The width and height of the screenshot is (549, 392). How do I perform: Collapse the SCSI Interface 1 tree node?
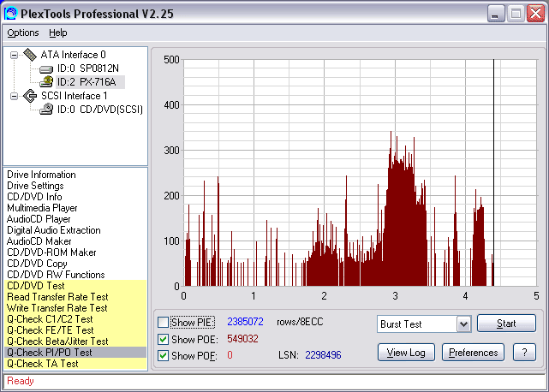(x=14, y=96)
